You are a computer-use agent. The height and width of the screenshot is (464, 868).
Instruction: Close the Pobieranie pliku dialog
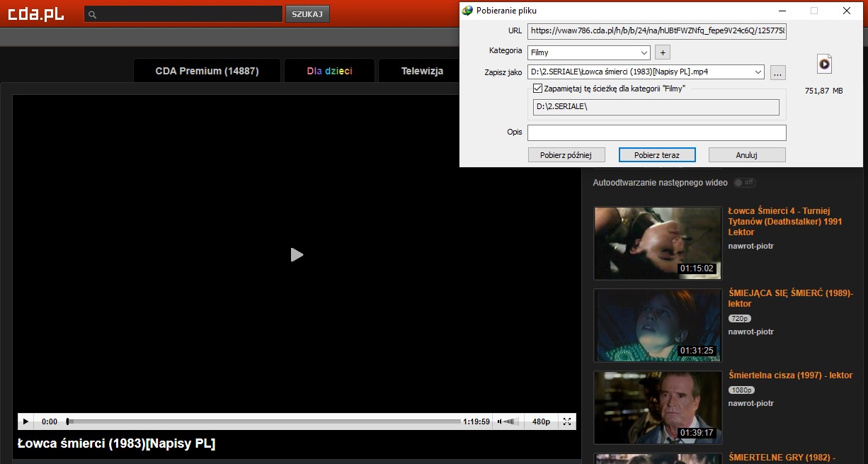(847, 11)
